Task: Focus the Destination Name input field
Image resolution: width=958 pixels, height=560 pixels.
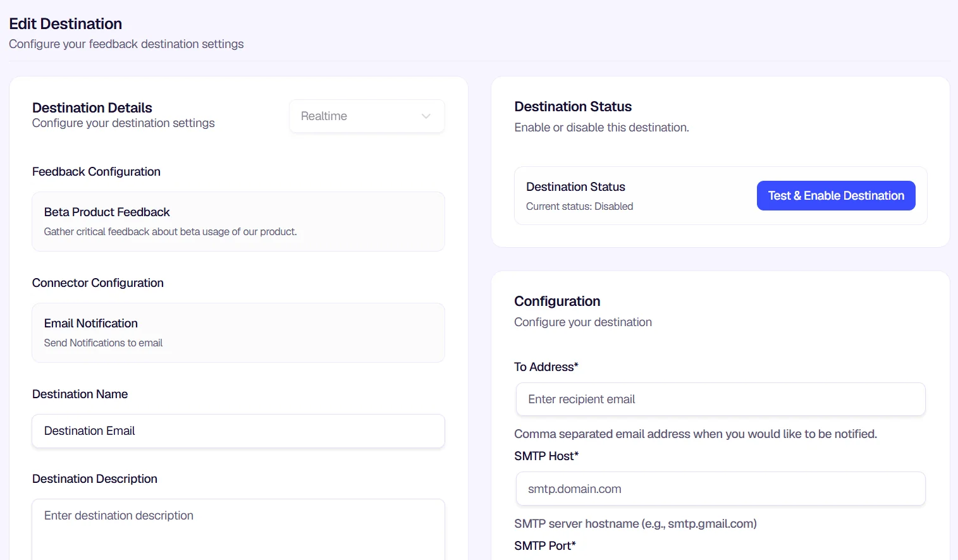Action: point(238,431)
